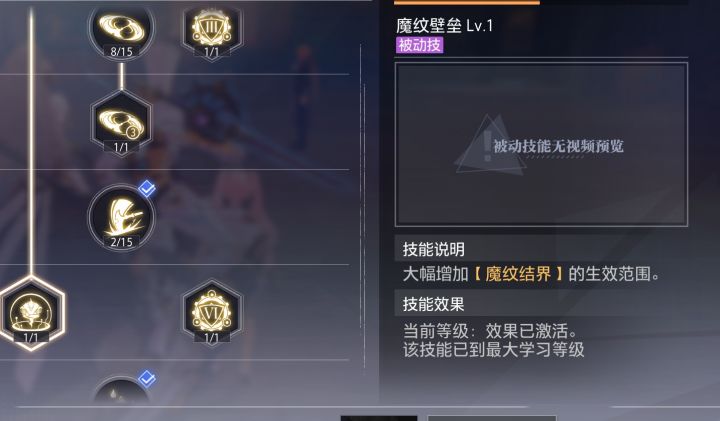Click the warning triangle in the preview area
The width and height of the screenshot is (720, 421).
tap(489, 146)
